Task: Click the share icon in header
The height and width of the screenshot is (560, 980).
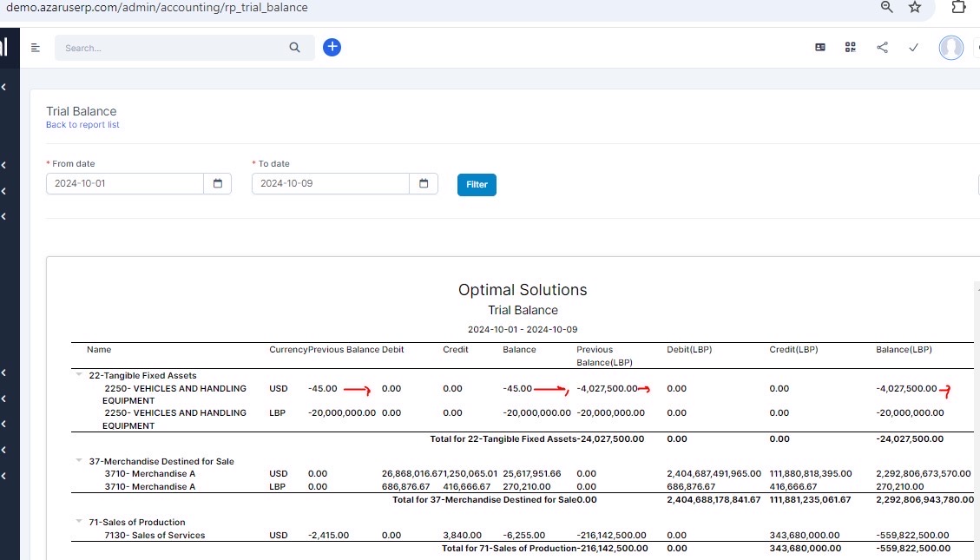Action: [x=882, y=48]
